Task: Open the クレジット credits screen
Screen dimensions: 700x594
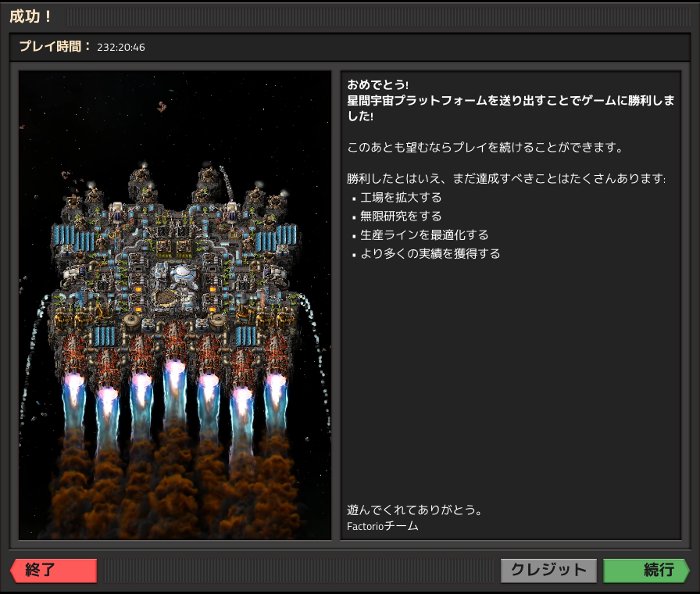Action: [x=548, y=570]
